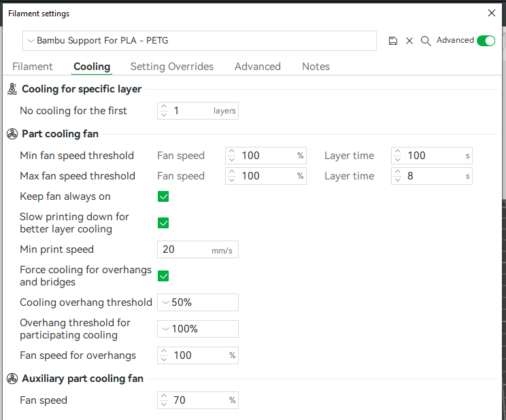Expand Overhang threshold for participating cooling dropdown

coord(197,329)
